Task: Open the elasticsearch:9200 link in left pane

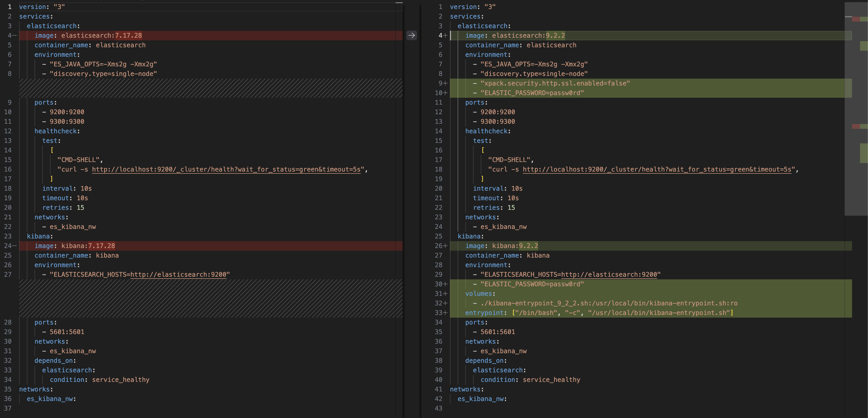Action: pos(178,275)
